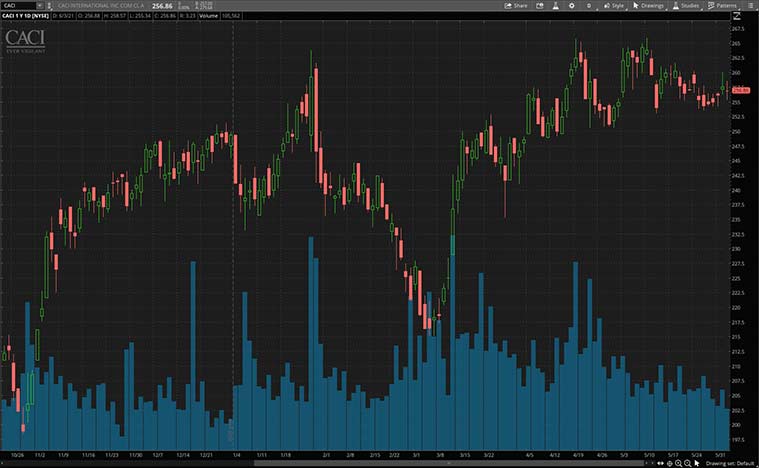Viewport: 759px width, 468px height.
Task: Click the 256.86 last price bubble on axis
Action: (x=741, y=91)
